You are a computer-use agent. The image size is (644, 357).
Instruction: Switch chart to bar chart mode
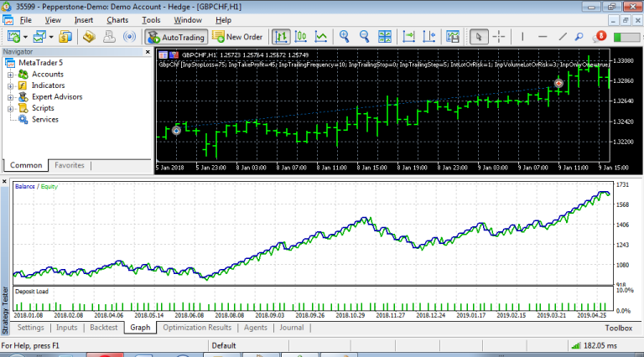click(x=281, y=37)
